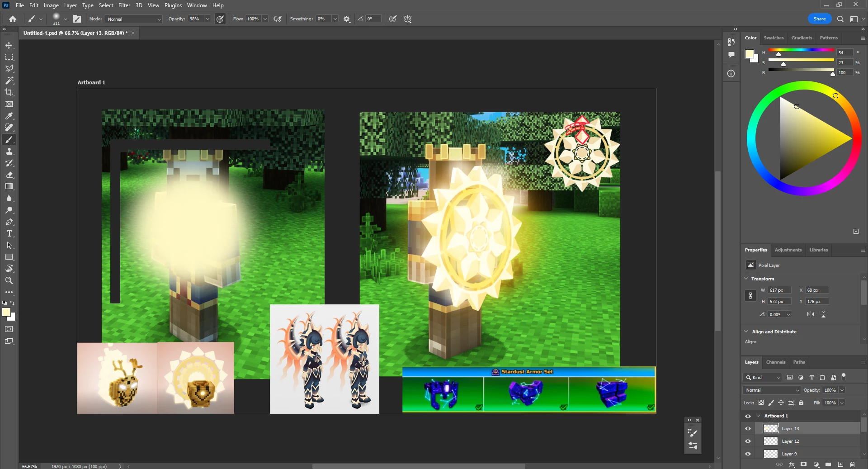Select the Crop tool
The image size is (868, 469).
[9, 92]
